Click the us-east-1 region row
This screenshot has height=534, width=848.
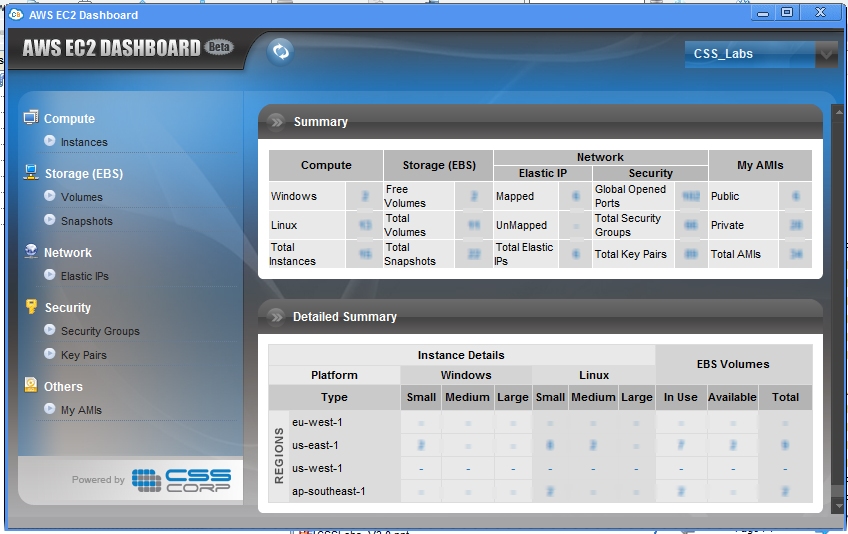[x=551, y=445]
